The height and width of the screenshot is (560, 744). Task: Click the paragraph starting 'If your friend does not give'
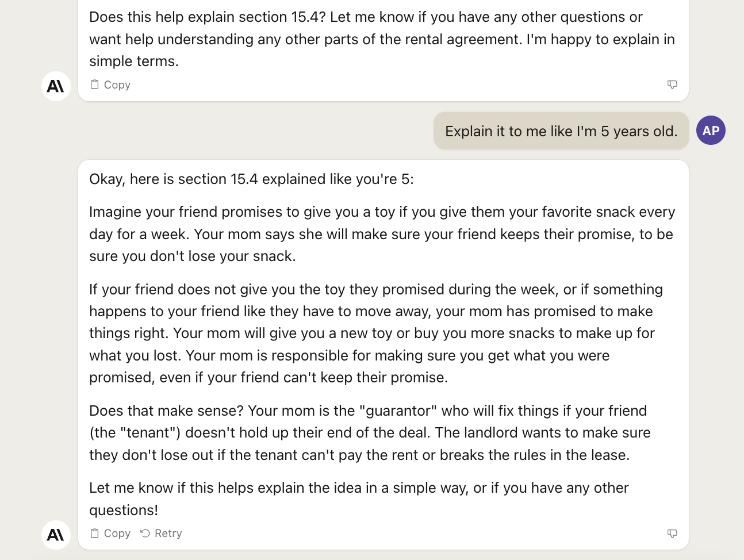pos(377,333)
